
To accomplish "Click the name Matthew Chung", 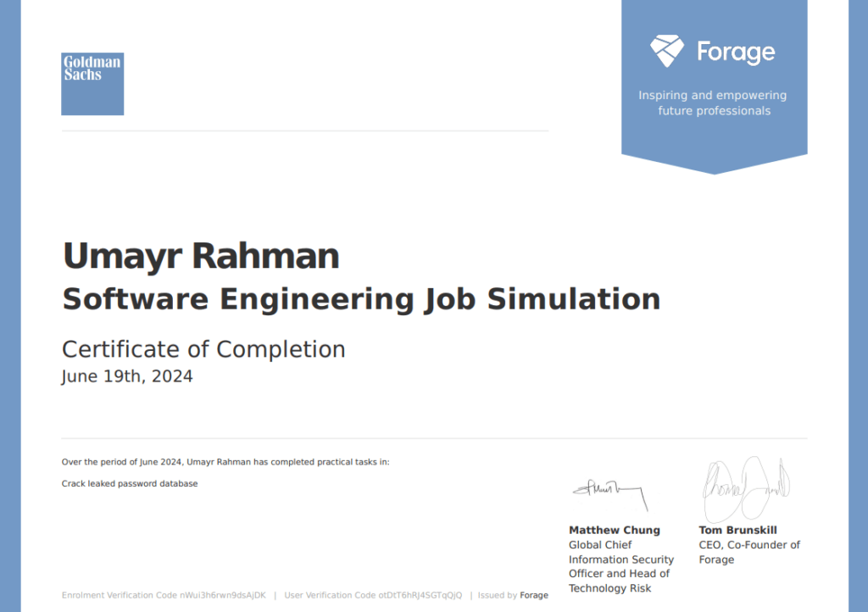I will pyautogui.click(x=614, y=530).
